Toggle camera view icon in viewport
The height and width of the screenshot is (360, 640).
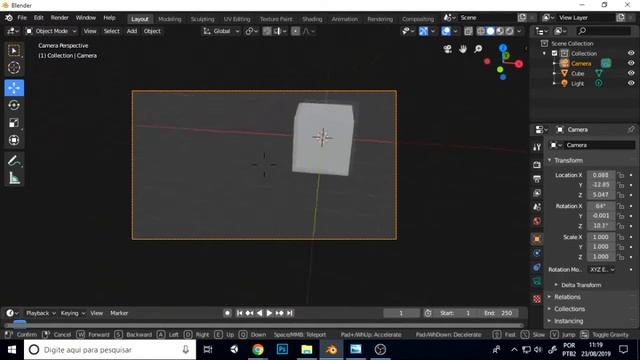tap(448, 49)
